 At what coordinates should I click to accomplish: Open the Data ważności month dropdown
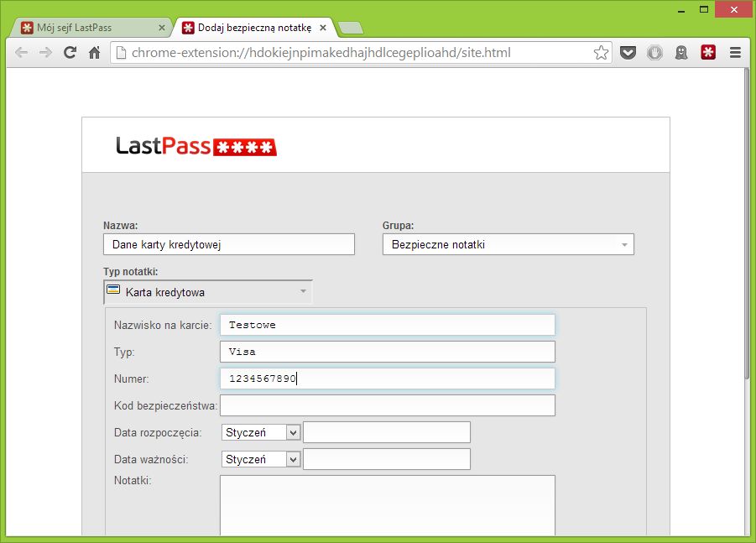[x=261, y=460]
